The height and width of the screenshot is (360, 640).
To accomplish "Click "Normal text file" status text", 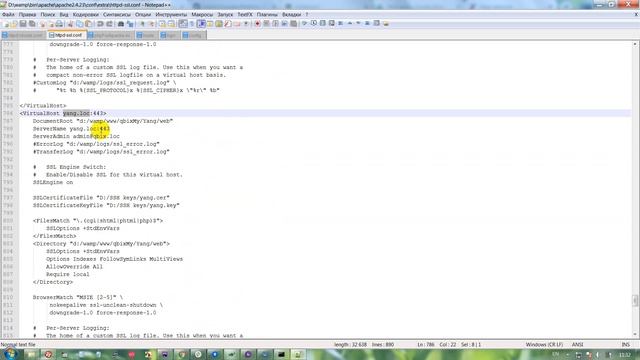I will [x=19, y=344].
